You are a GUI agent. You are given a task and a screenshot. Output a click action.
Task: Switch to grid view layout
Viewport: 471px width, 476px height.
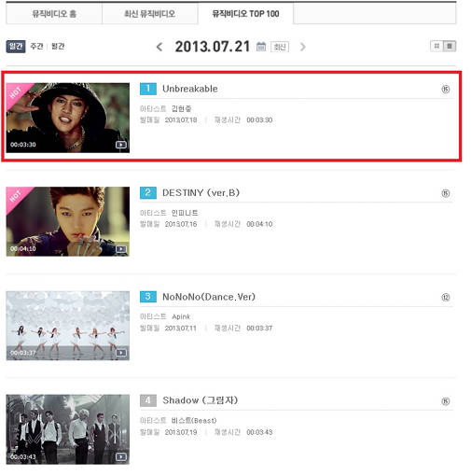(x=436, y=46)
